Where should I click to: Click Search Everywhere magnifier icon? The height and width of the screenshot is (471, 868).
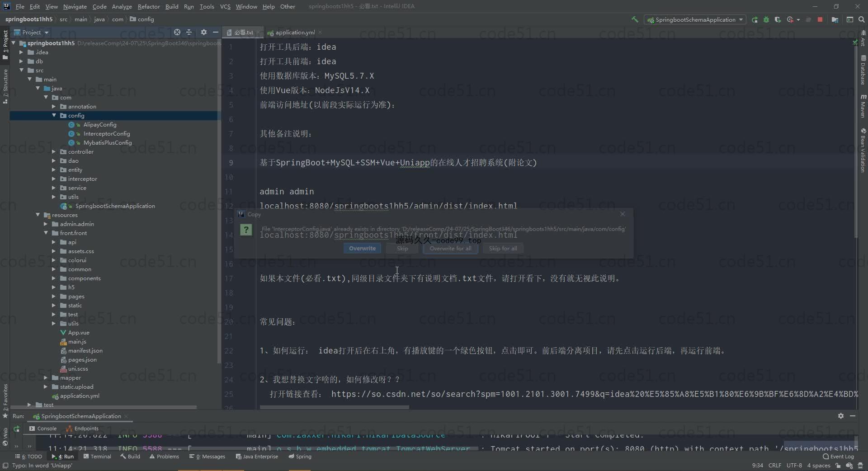pos(862,19)
